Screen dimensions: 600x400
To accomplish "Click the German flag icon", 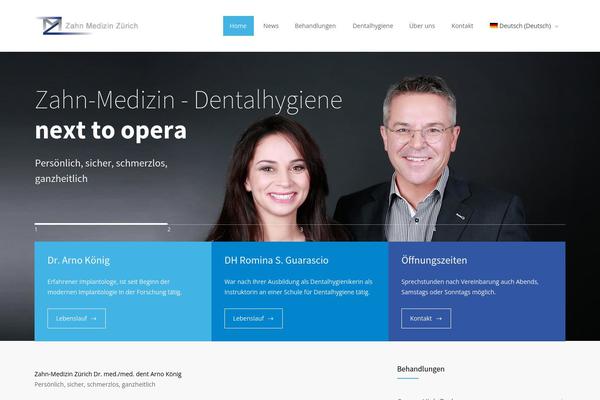I will [x=494, y=26].
